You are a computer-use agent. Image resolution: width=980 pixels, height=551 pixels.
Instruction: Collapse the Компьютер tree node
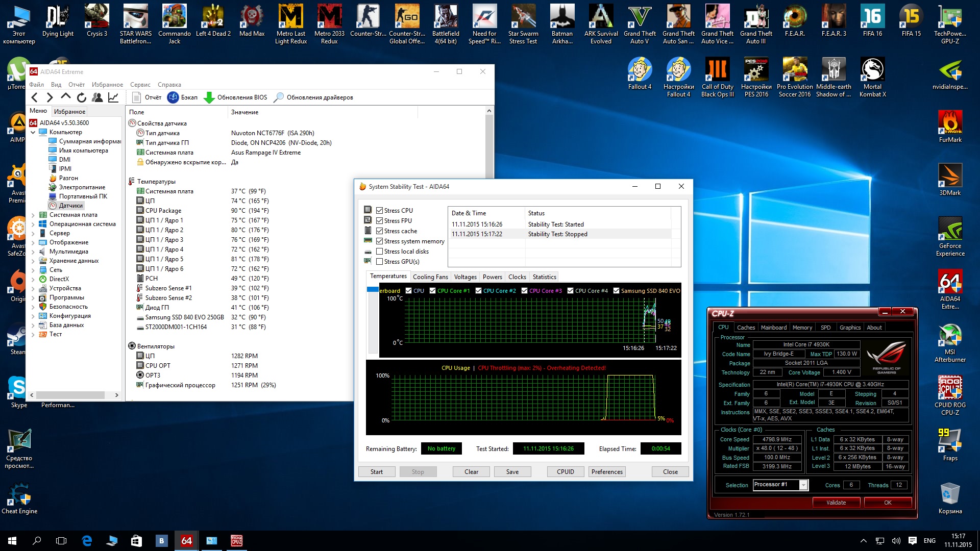click(x=33, y=132)
